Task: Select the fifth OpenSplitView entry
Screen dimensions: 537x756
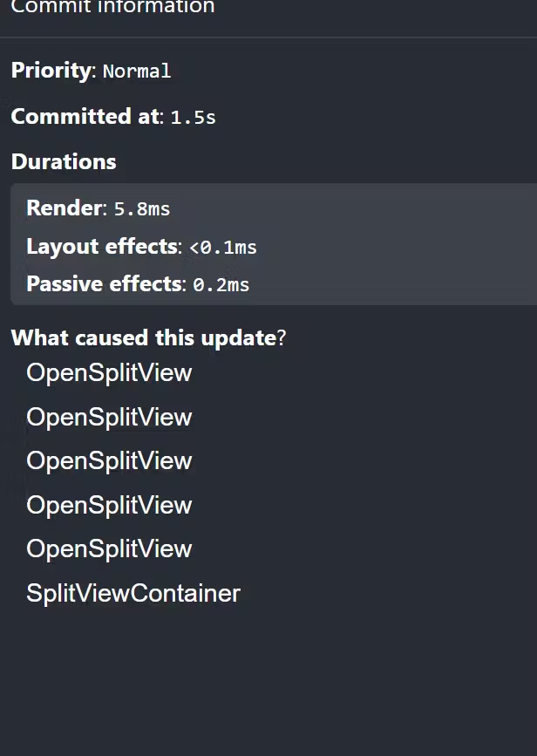Action: 109,549
